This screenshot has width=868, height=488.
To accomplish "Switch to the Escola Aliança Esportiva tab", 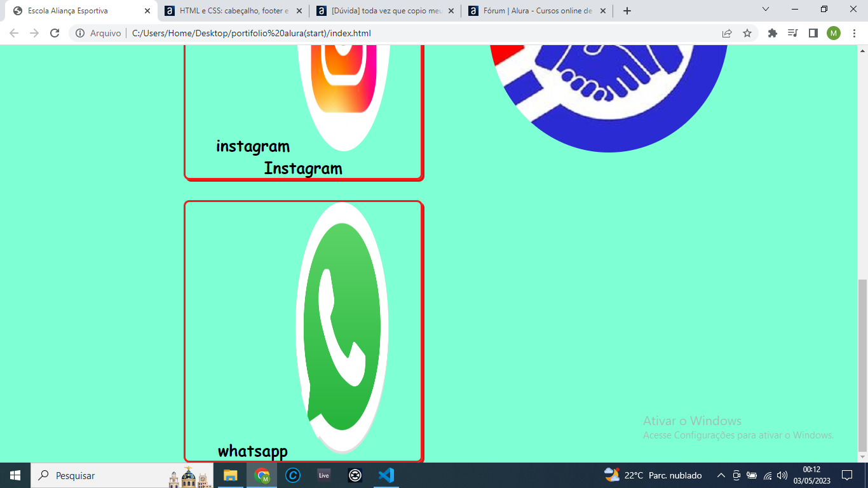I will pyautogui.click(x=80, y=11).
